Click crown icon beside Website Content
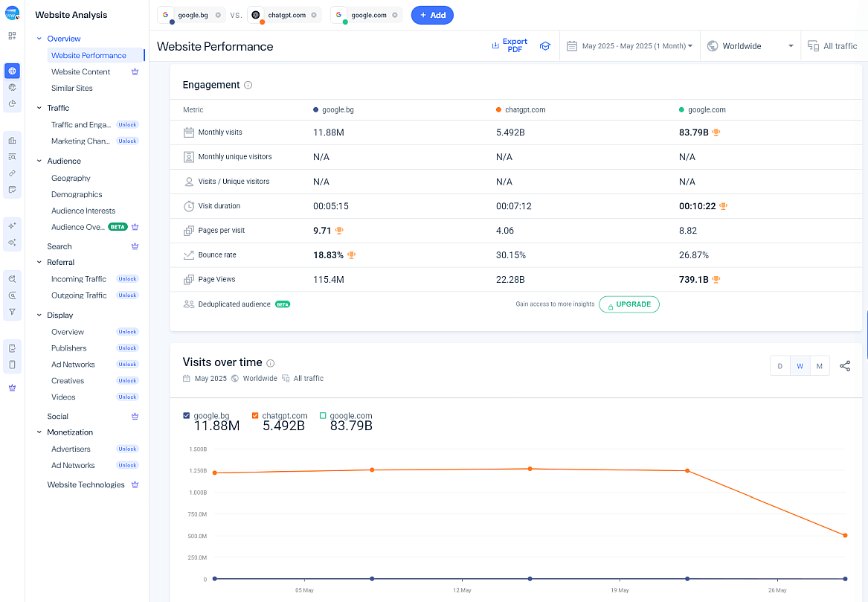This screenshot has height=602, width=868. (x=135, y=71)
